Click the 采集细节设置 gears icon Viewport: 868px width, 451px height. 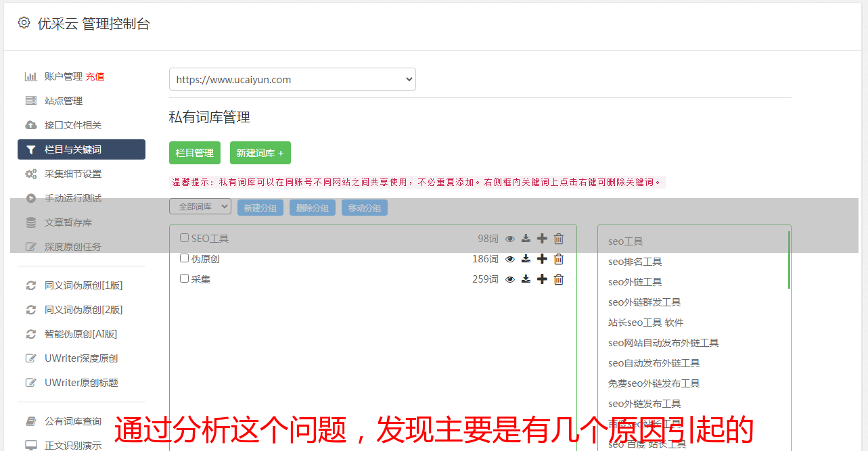[x=30, y=174]
